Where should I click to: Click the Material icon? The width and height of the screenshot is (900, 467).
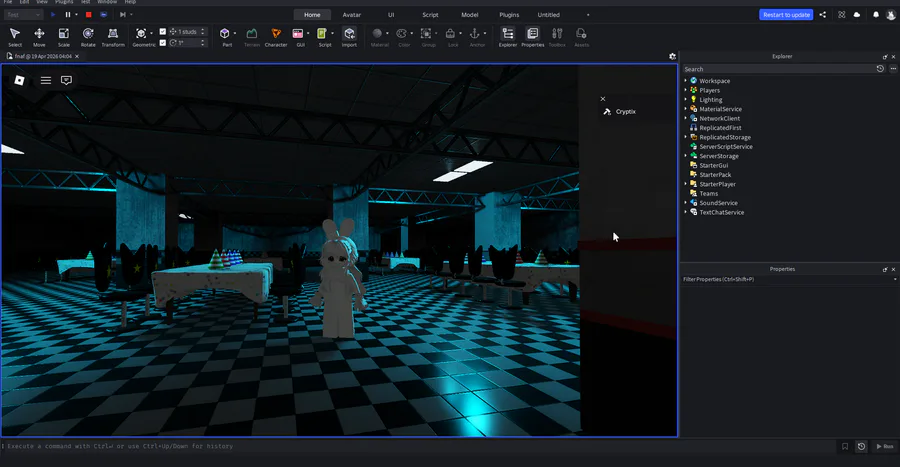tap(377, 33)
